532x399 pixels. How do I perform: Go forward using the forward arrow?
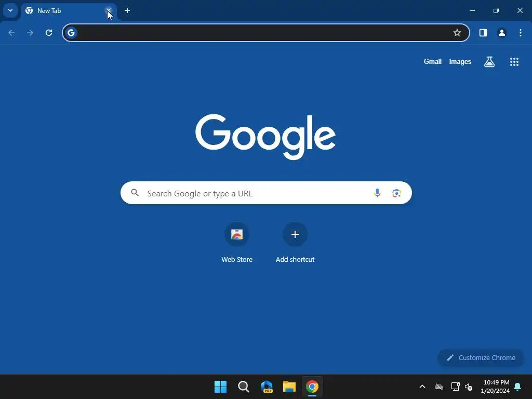30,33
